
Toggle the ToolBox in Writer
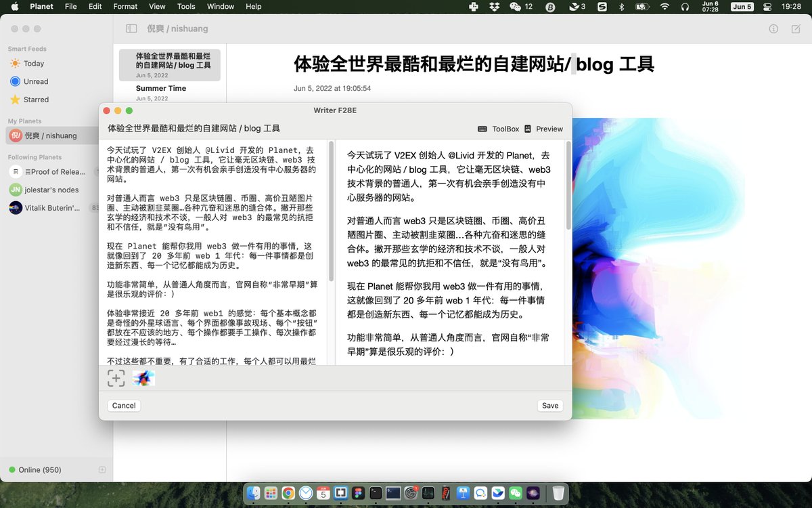click(505, 129)
